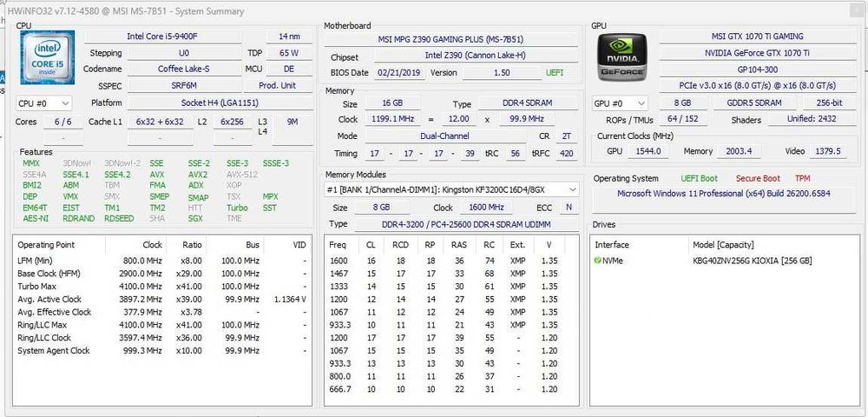Click the red TPM label
Image resolution: width=868 pixels, height=417 pixels.
[x=803, y=178]
